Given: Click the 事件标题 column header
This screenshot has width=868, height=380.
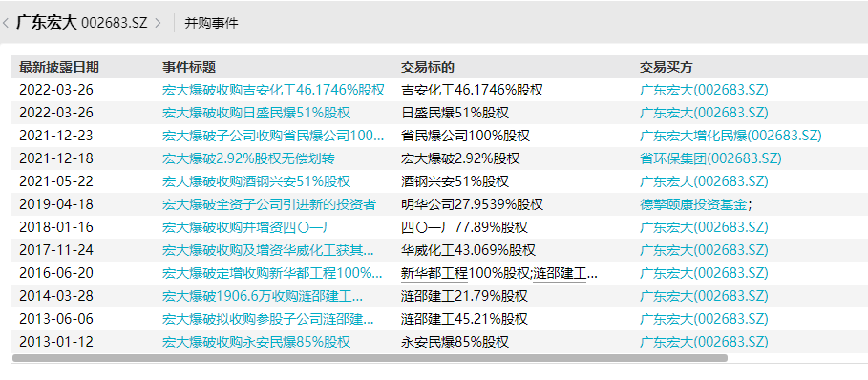Looking at the screenshot, I should click(x=189, y=68).
